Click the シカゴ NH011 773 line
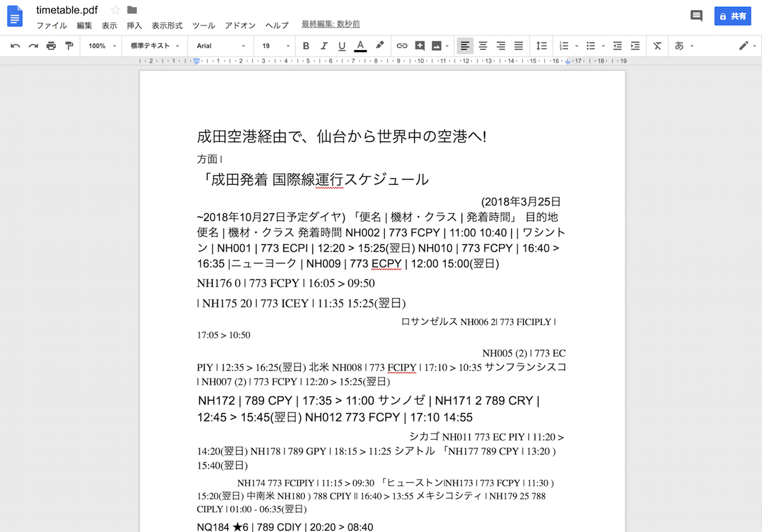The image size is (762, 532). 486,437
